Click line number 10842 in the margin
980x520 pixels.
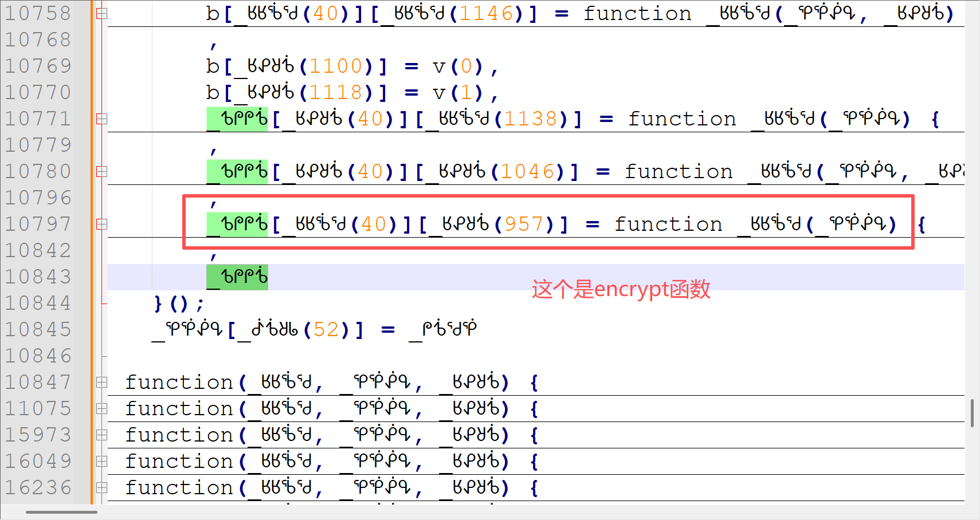[38, 250]
